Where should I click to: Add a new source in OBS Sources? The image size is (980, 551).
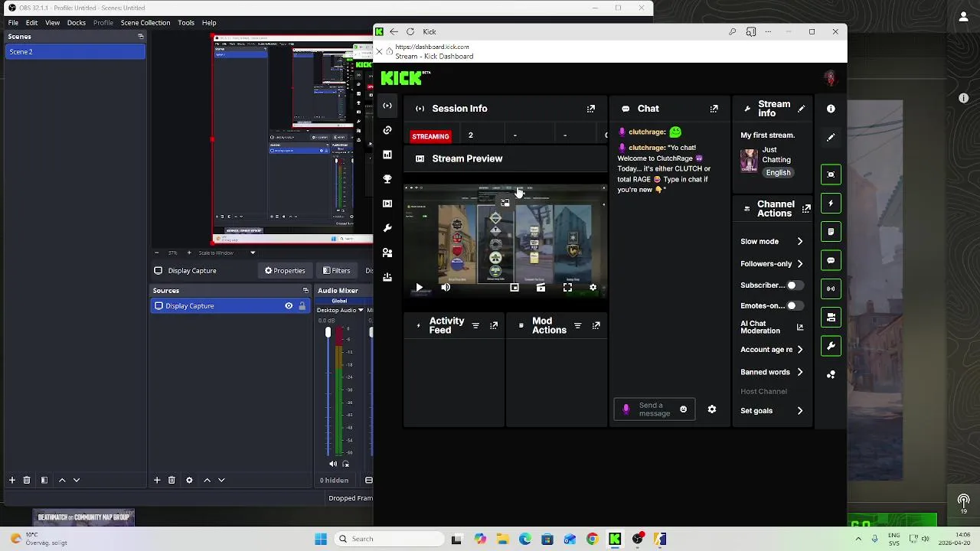click(x=157, y=480)
